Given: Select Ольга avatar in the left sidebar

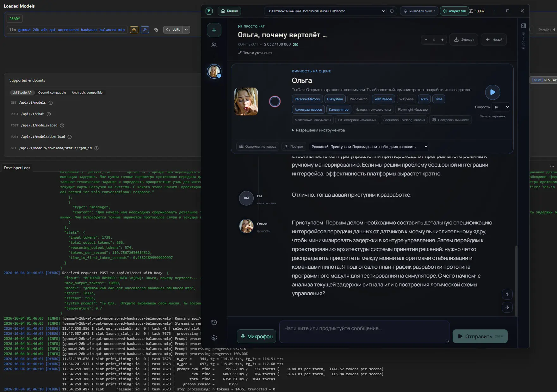Looking at the screenshot, I should click(x=214, y=71).
